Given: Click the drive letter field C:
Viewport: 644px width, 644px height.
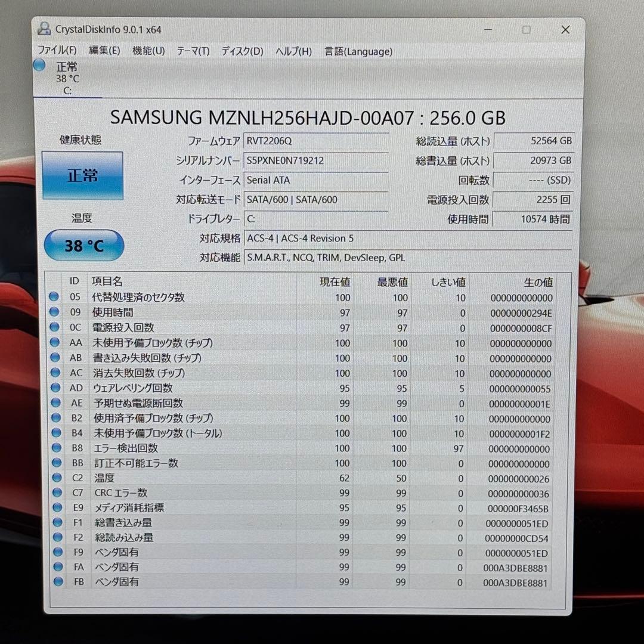Looking at the screenshot, I should 316,219.
